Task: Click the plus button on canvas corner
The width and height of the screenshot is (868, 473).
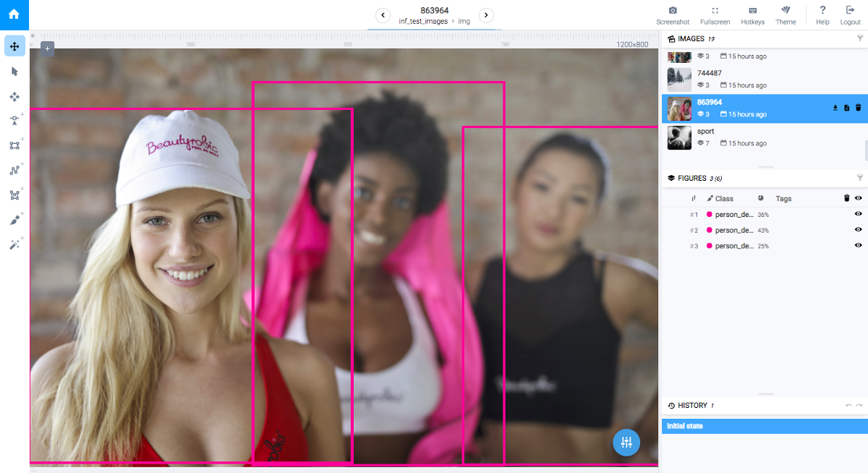Action: (x=47, y=48)
